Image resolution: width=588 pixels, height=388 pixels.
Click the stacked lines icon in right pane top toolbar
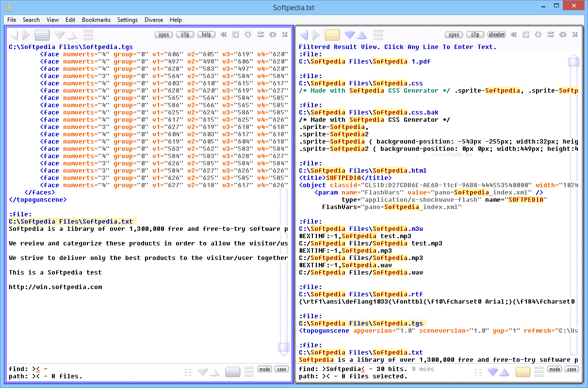pos(378,35)
